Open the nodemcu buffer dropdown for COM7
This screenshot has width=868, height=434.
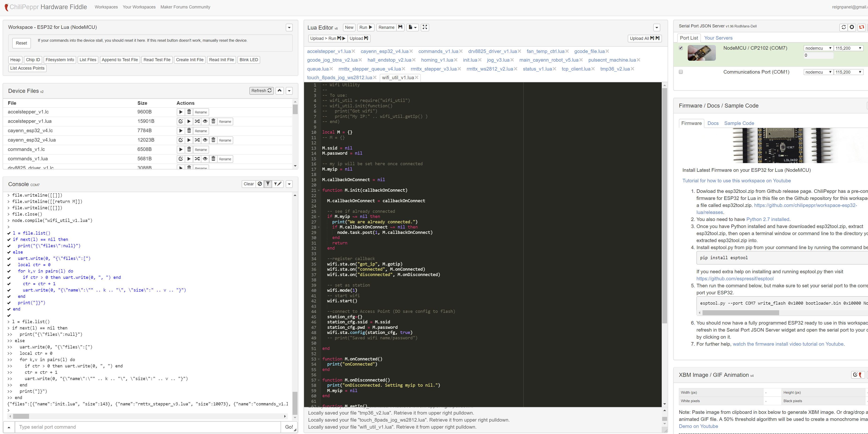(x=818, y=48)
